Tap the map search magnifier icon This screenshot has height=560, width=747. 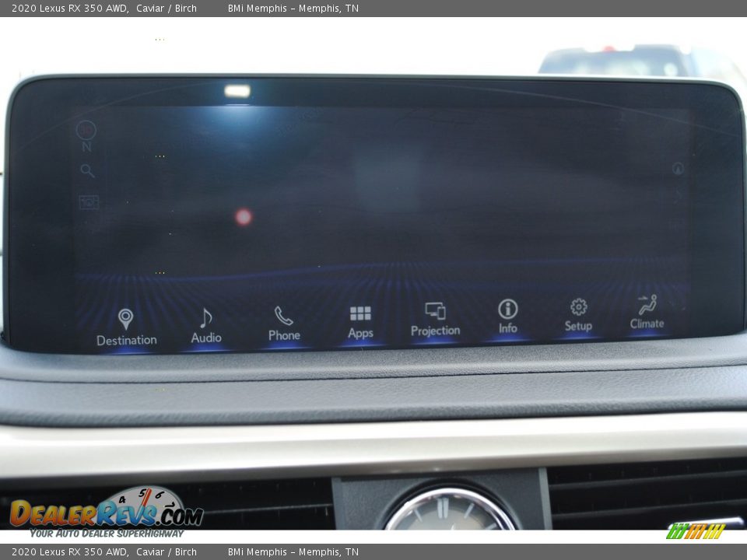(x=87, y=170)
